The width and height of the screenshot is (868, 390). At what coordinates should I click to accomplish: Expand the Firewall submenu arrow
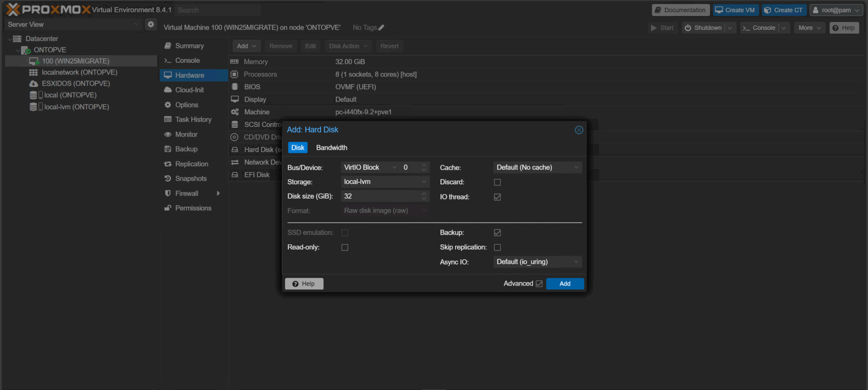click(218, 194)
